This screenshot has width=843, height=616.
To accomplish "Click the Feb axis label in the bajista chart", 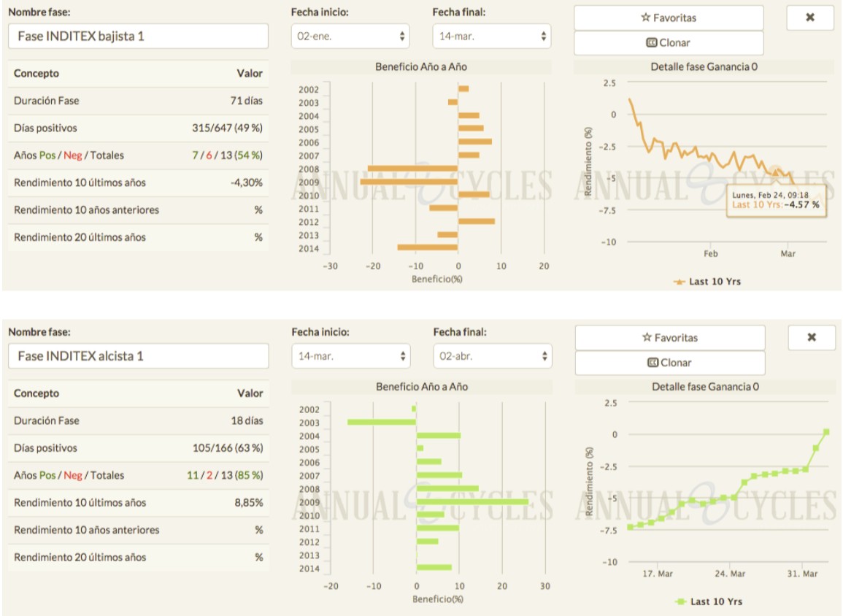I will point(711,254).
